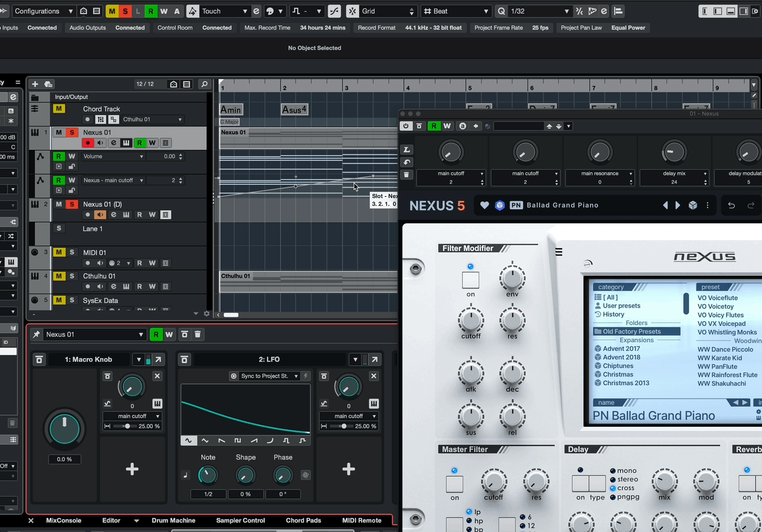Open the Volume automation parameter dropdown
This screenshot has height=532, width=762.
(x=113, y=156)
